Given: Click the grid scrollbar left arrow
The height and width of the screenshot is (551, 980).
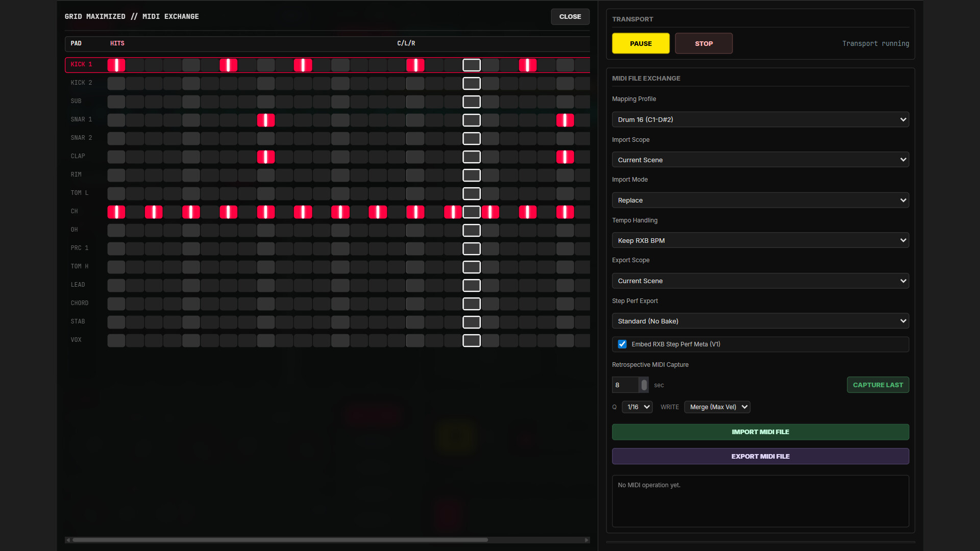Looking at the screenshot, I should click(x=68, y=540).
